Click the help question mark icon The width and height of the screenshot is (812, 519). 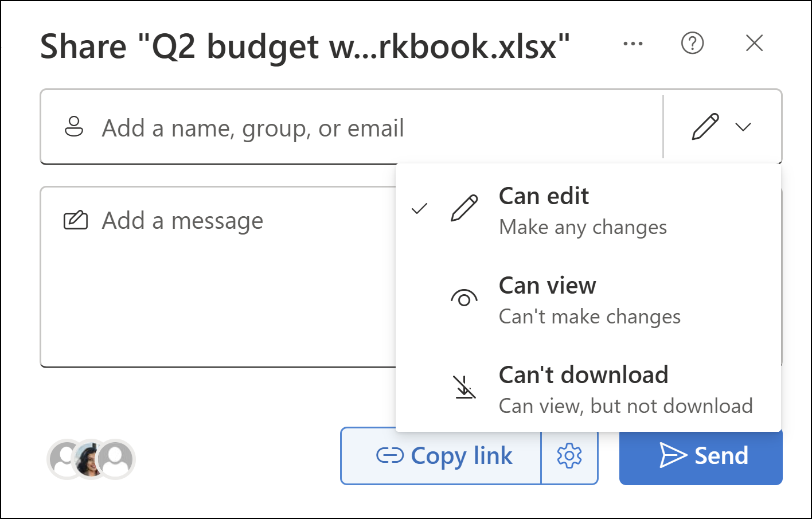(692, 43)
